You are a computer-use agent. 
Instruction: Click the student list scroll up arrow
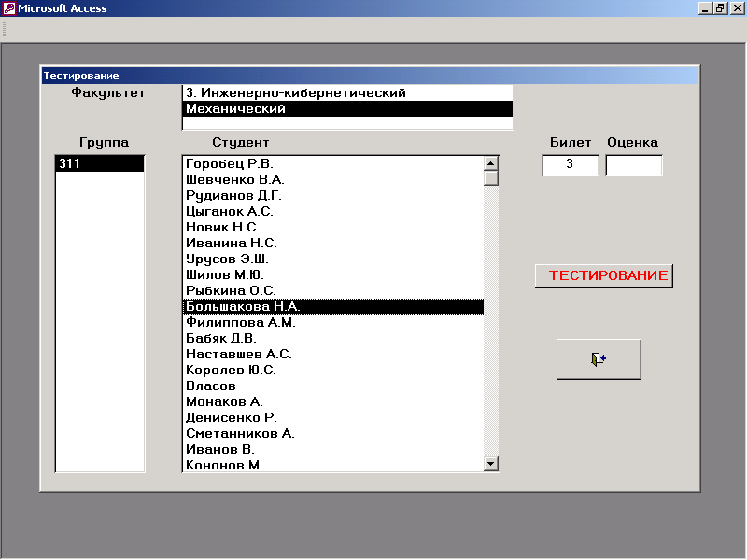tap(491, 163)
